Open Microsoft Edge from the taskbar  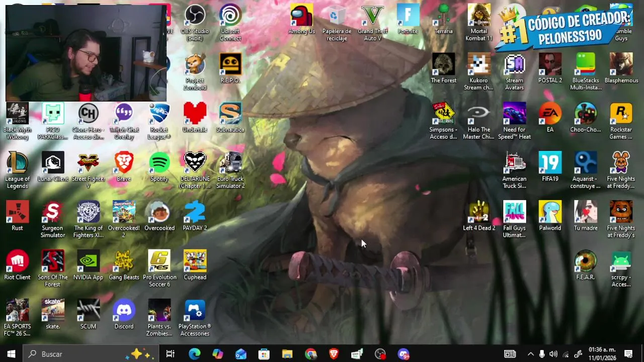[194, 354]
